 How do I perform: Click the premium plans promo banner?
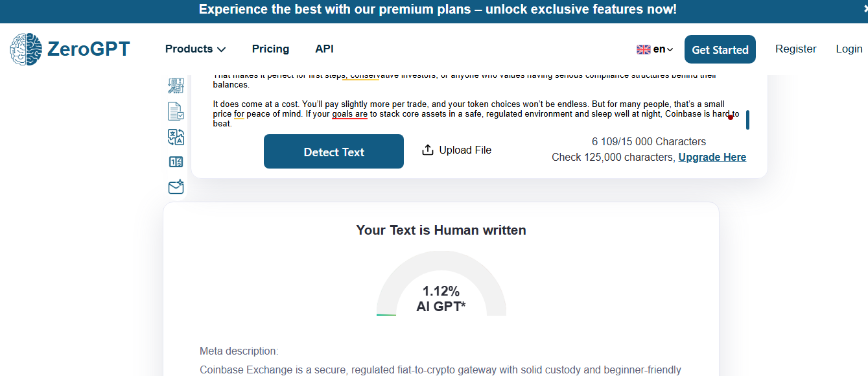(x=438, y=10)
